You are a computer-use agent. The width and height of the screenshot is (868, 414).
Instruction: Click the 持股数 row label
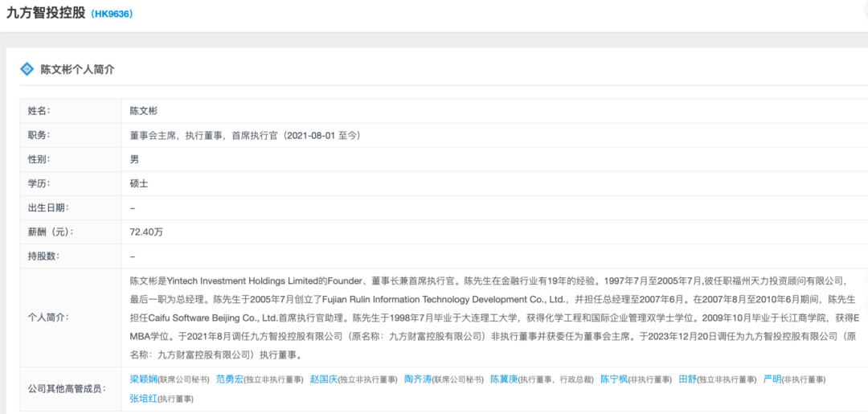coord(44,256)
